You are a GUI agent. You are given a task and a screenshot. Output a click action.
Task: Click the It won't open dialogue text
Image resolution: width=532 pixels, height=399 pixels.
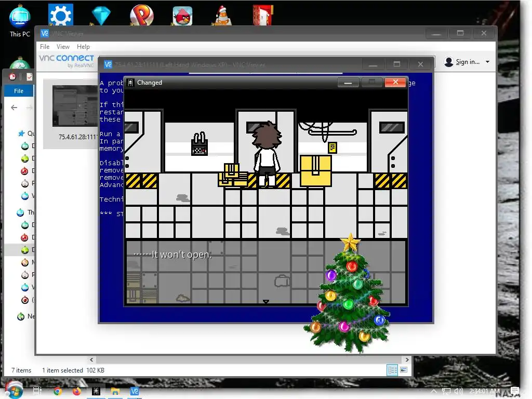172,255
